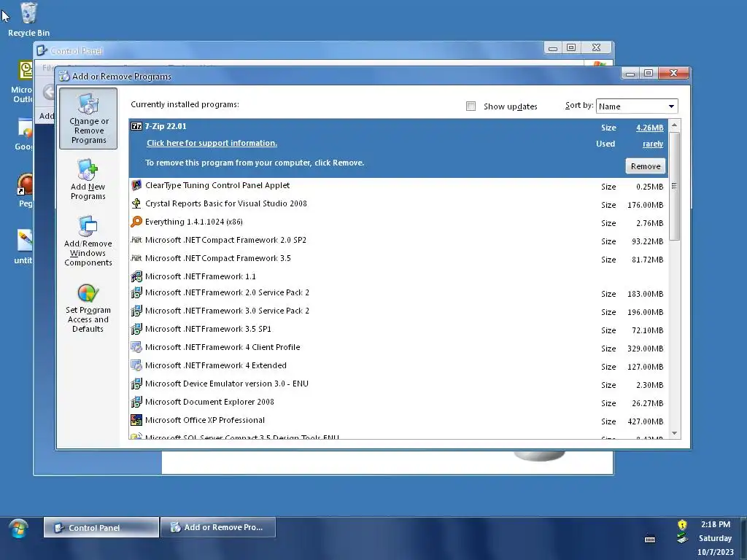This screenshot has width=747, height=560.
Task: Click the program list scrollbar up arrow
Action: (674, 125)
